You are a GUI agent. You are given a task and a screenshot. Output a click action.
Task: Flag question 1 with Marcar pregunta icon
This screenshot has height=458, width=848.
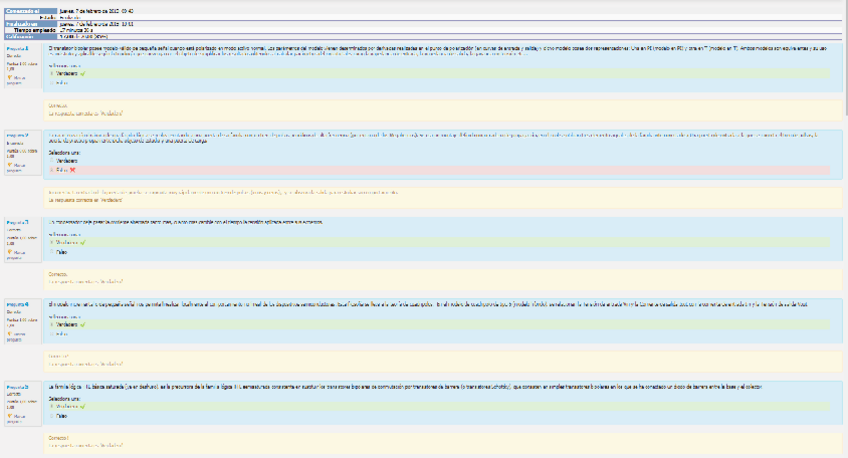[10, 78]
